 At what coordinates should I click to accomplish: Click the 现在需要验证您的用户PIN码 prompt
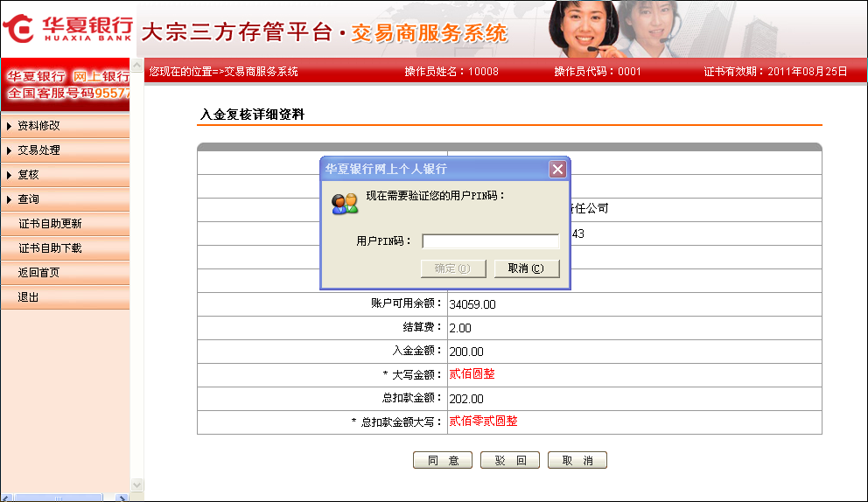pyautogui.click(x=436, y=195)
